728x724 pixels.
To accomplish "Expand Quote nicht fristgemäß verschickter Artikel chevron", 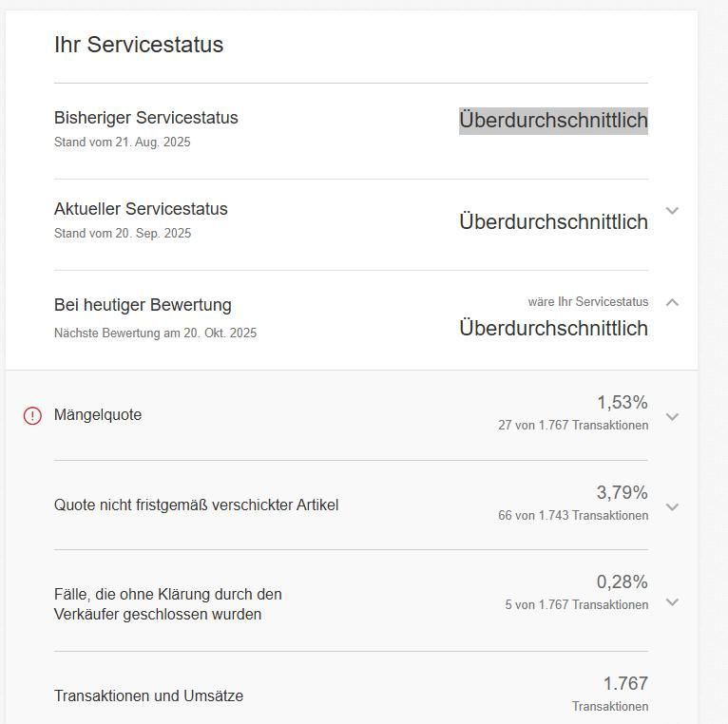I will click(x=672, y=506).
